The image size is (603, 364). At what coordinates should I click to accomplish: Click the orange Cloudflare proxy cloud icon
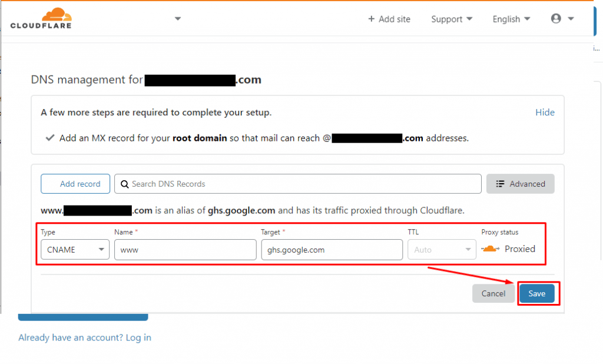pos(491,249)
